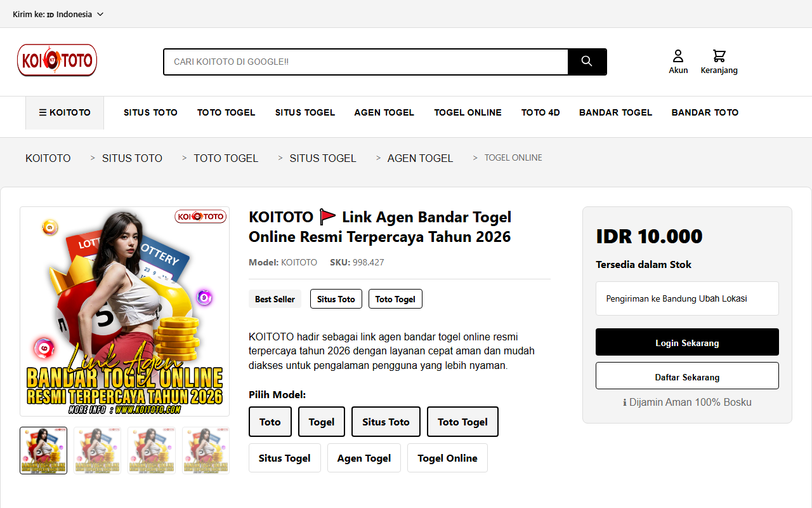812x508 pixels.
Task: Go to TOGEL ONLINE in navigation bar
Action: (468, 112)
